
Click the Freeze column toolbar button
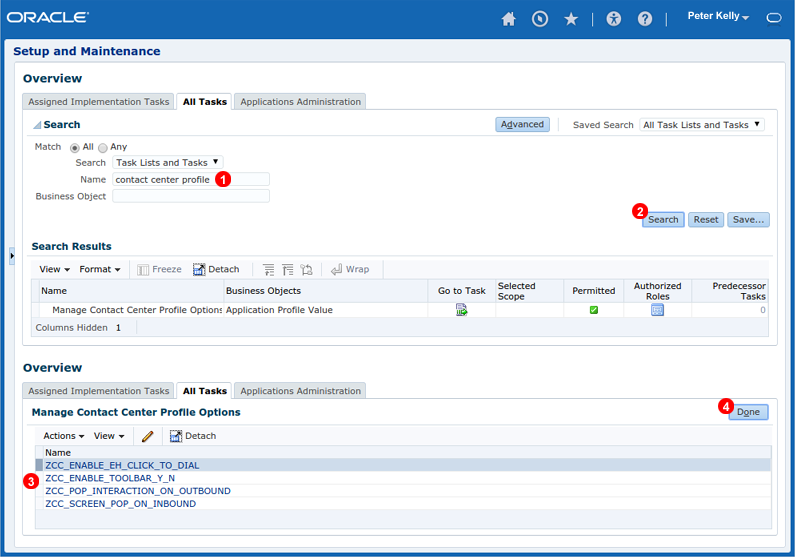click(x=159, y=270)
